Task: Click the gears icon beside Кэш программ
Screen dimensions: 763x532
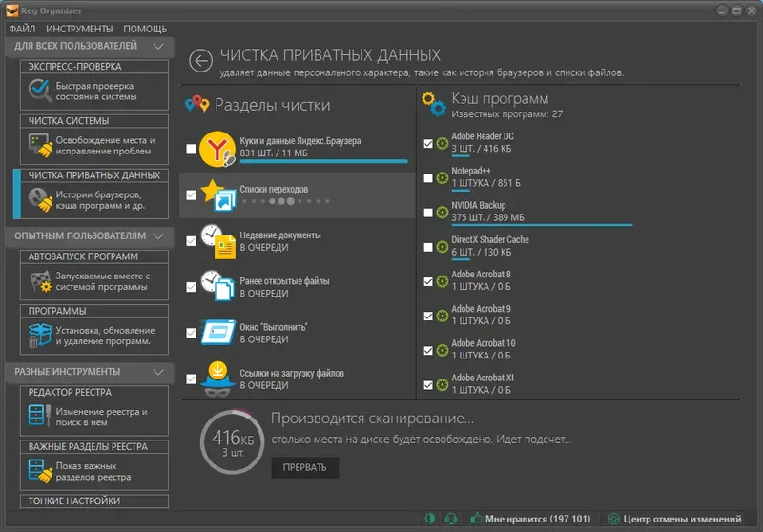Action: [434, 104]
